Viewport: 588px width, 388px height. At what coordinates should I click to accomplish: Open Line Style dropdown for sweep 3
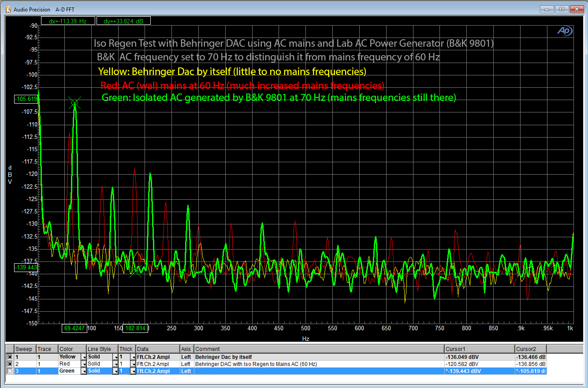[115, 371]
